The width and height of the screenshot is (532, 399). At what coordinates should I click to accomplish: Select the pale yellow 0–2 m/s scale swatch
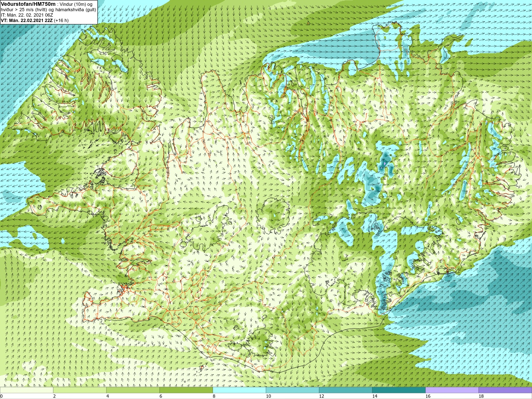[x=27, y=390]
